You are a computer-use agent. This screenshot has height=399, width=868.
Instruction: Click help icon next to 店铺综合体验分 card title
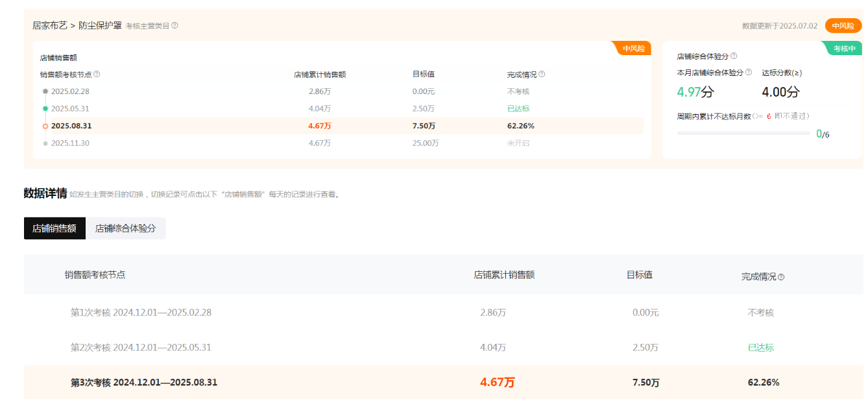coord(734,56)
